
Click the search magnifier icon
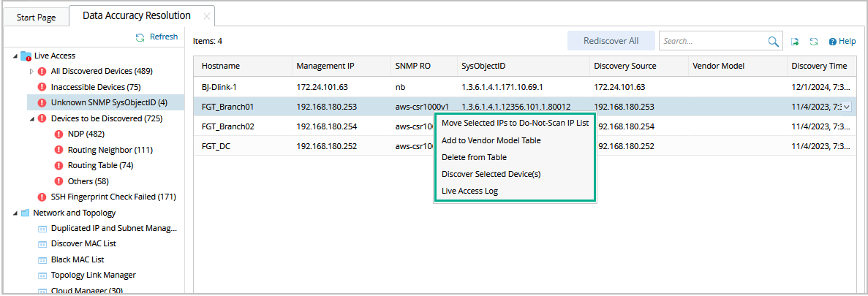[773, 42]
